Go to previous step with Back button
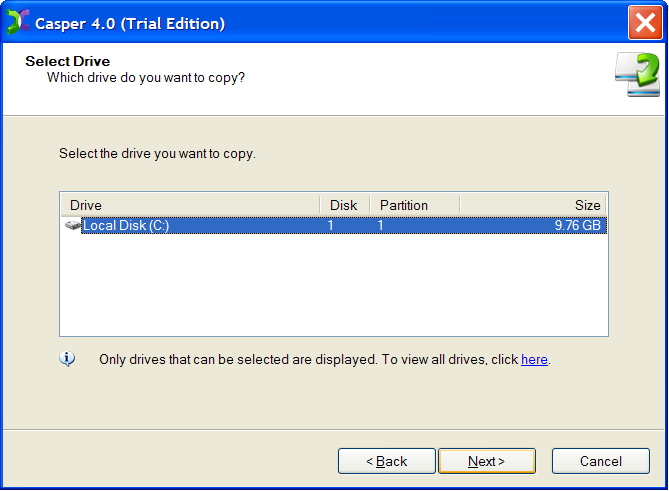The width and height of the screenshot is (669, 491). (x=387, y=461)
